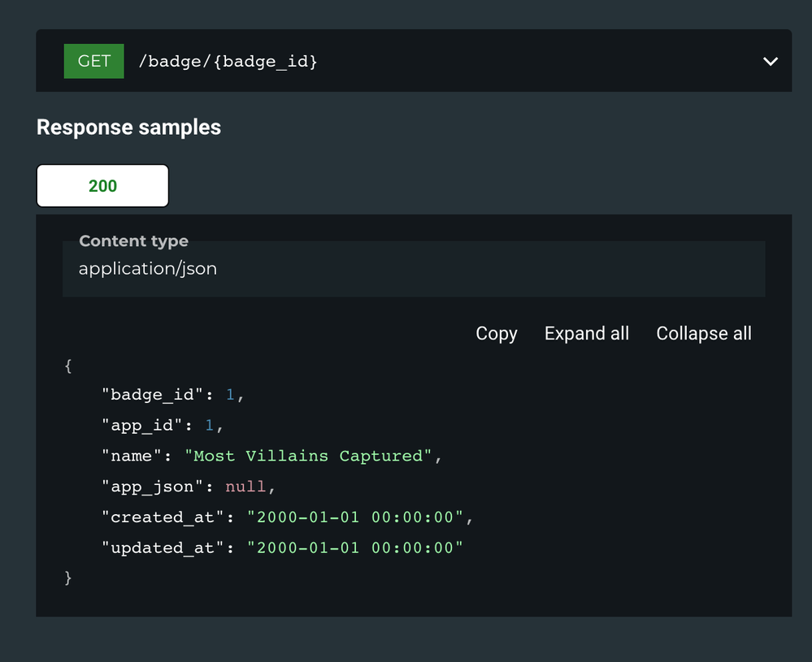Expand the GET badge endpoint chevron
The image size is (812, 662).
coord(770,62)
